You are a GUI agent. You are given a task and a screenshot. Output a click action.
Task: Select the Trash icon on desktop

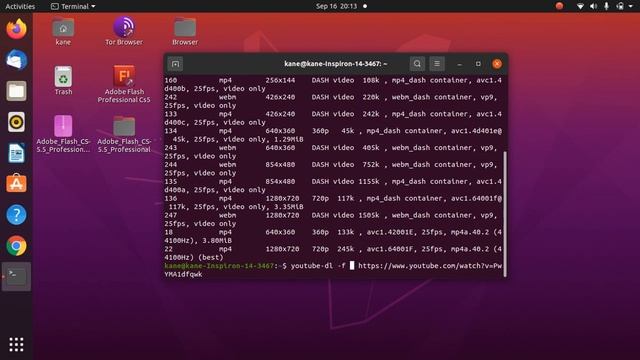click(63, 81)
